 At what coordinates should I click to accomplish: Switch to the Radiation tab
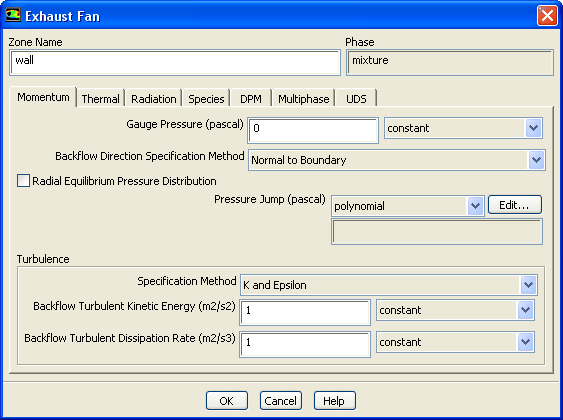pyautogui.click(x=154, y=99)
